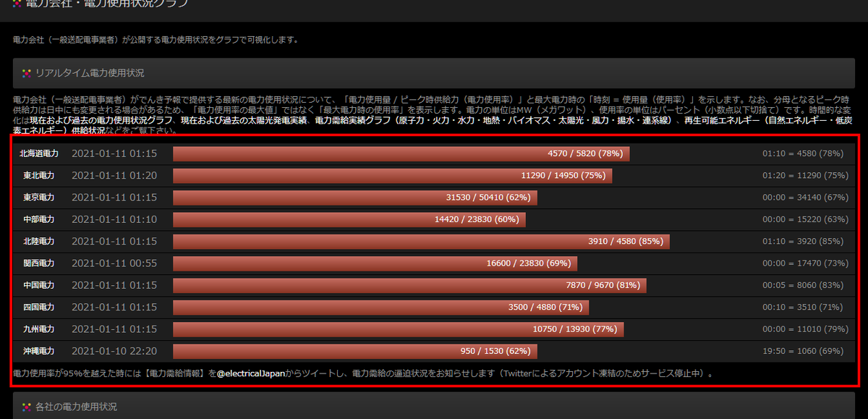This screenshot has height=419, width=868.
Task: Click the 四国電力 company name
Action: tap(39, 307)
